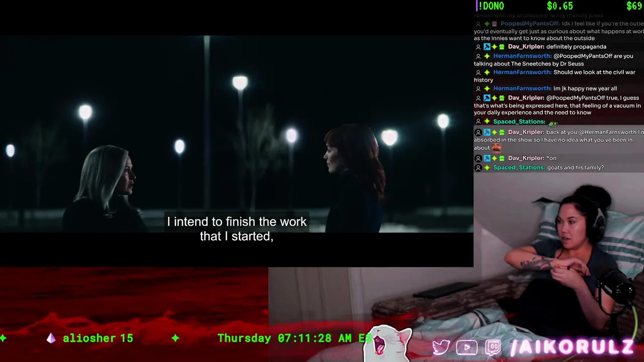Click user icon on 'Should we look at' row
The image size is (644, 362).
[478, 72]
